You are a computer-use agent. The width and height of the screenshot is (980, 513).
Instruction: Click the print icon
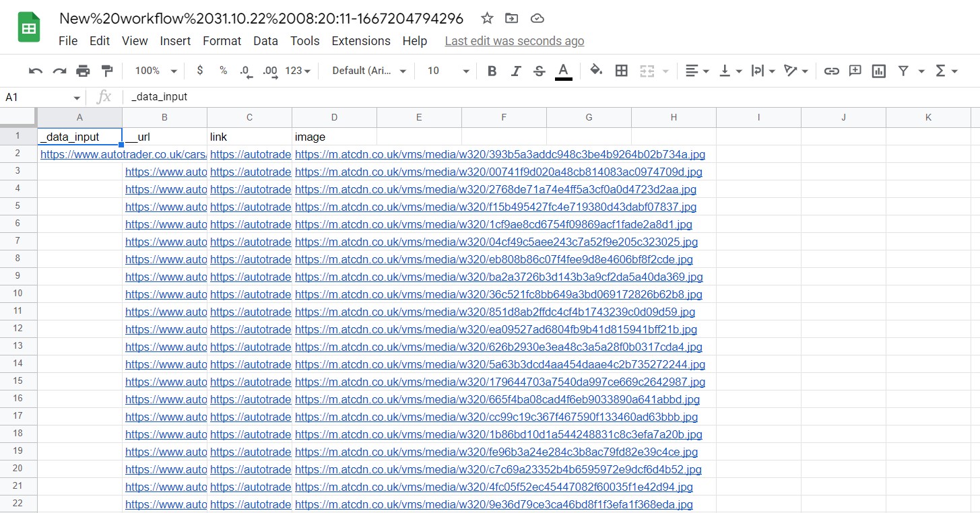click(83, 71)
